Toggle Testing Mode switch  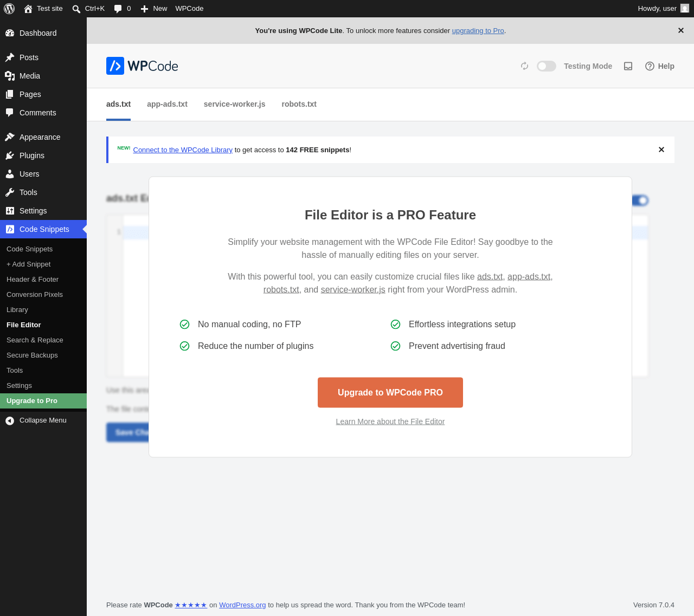pos(547,66)
